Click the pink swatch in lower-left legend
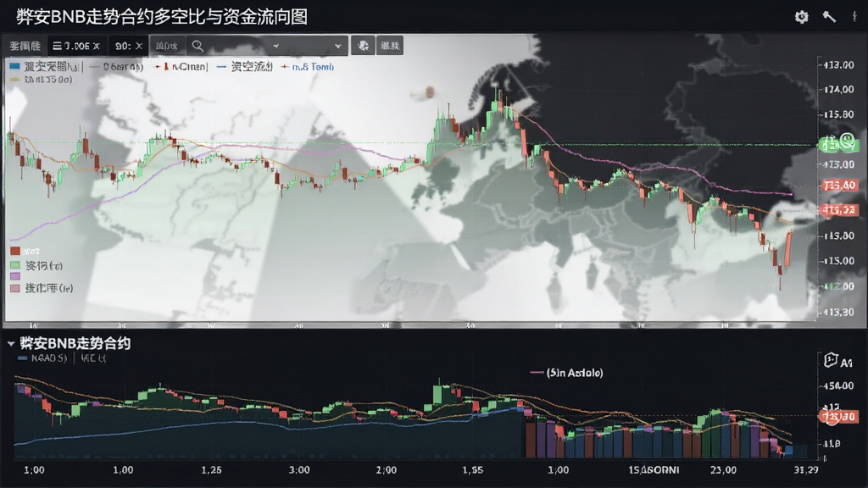 coord(15,288)
